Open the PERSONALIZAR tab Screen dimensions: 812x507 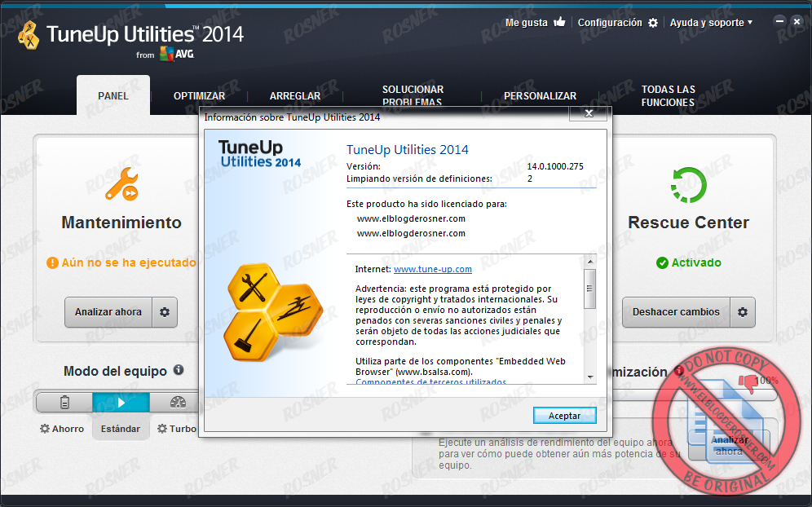click(x=540, y=95)
